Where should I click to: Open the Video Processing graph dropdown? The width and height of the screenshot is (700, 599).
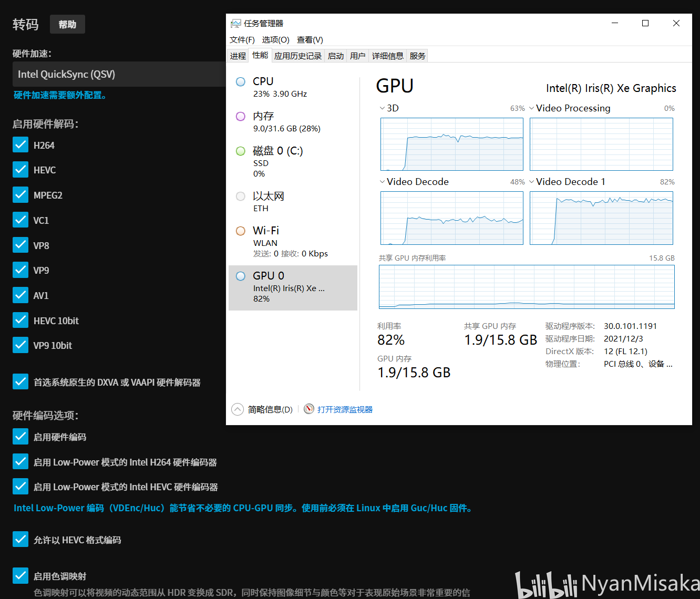pyautogui.click(x=532, y=108)
